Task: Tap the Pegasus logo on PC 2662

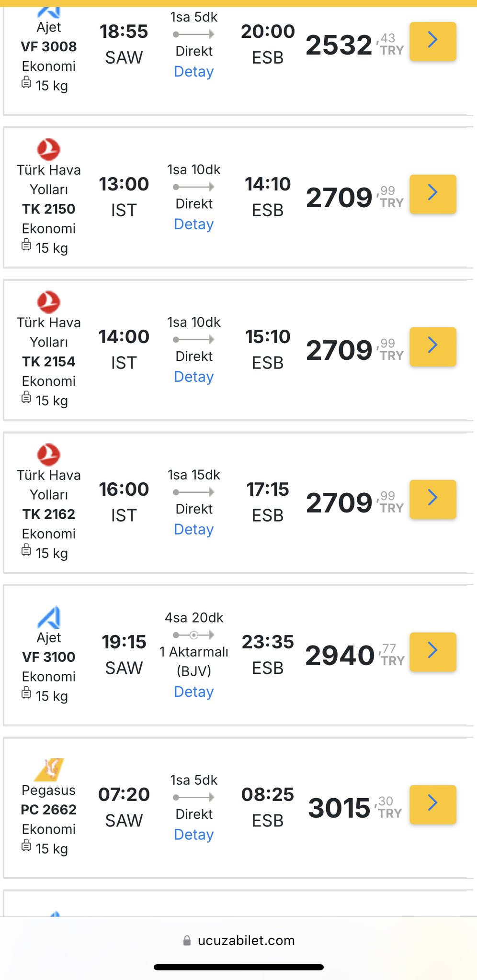Action: point(49,769)
